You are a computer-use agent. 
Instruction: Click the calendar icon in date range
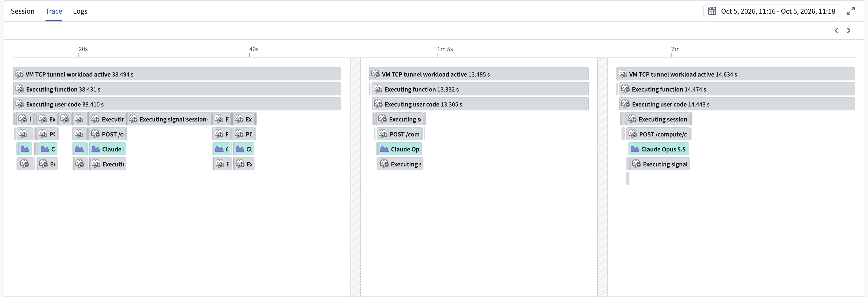[x=712, y=11]
